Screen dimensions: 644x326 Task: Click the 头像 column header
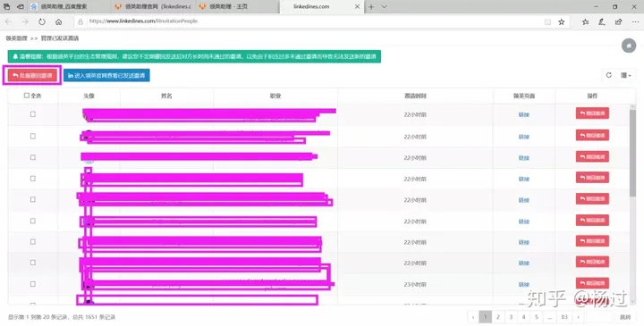coord(89,96)
